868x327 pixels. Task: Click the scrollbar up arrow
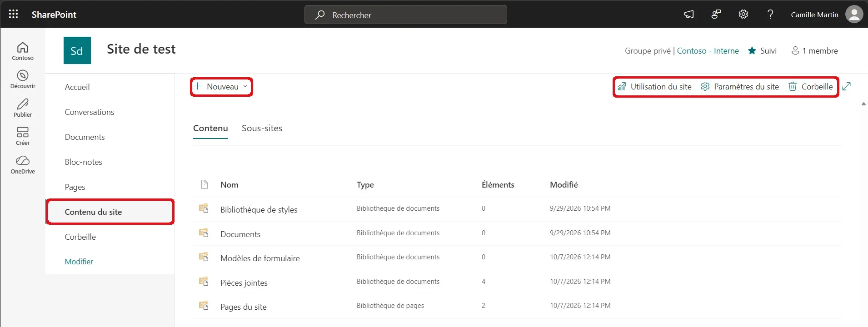(863, 104)
